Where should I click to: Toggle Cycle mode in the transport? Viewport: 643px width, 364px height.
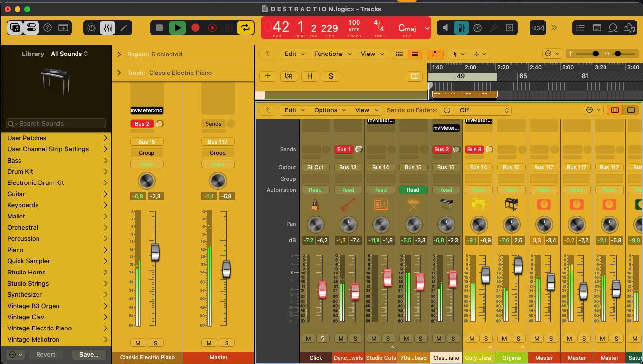246,28
